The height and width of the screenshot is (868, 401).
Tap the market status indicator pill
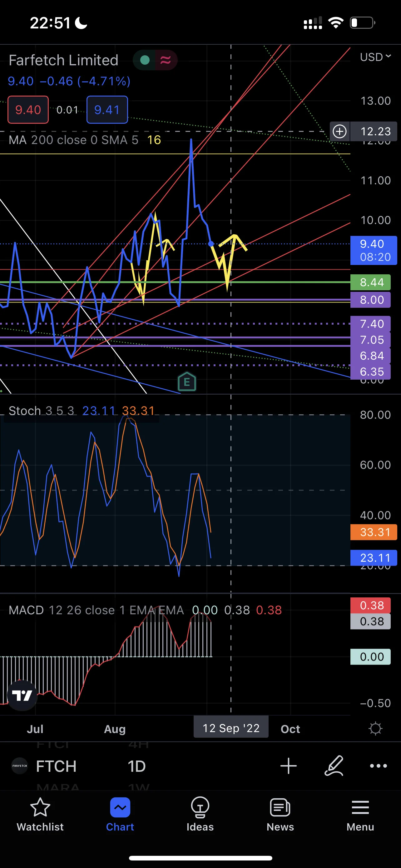[155, 60]
